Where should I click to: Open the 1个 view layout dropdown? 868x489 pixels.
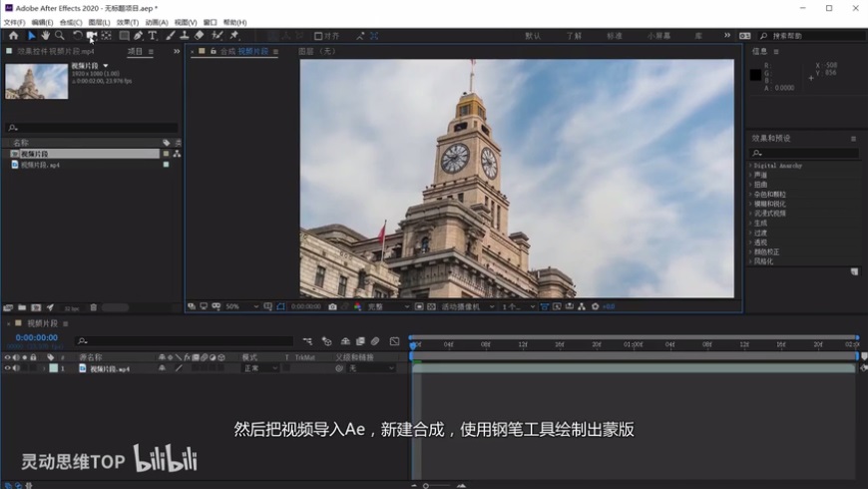click(x=519, y=306)
